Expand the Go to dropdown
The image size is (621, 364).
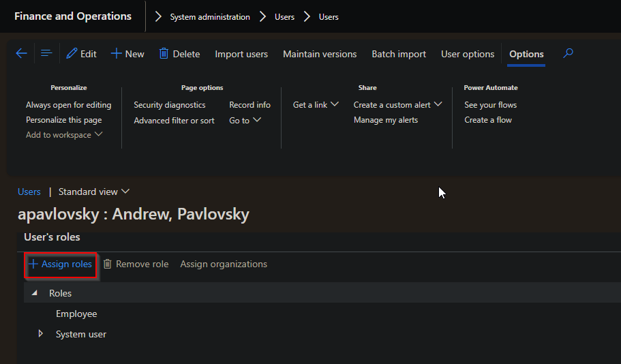click(245, 121)
